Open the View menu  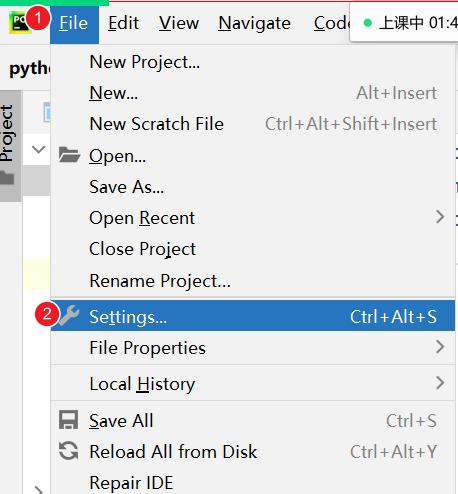tap(179, 23)
